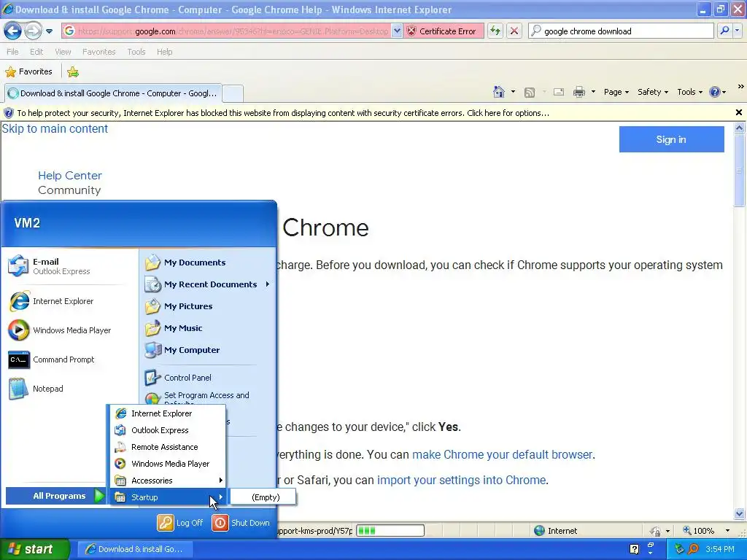Click the blue Sign in button
747x560 pixels.
tap(671, 139)
